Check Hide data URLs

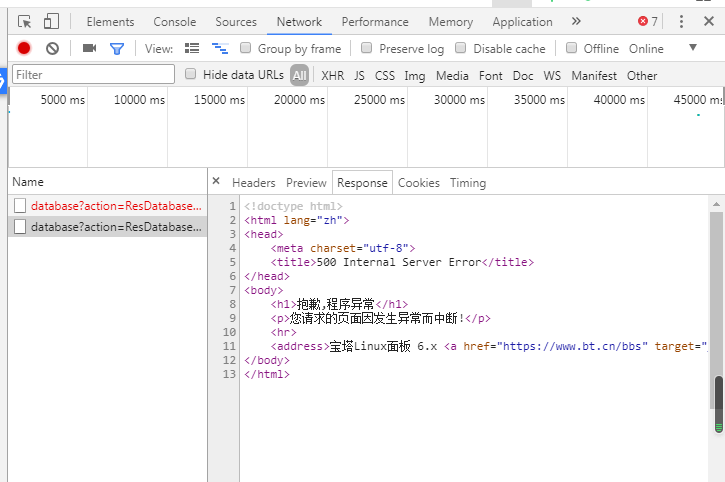(190, 74)
